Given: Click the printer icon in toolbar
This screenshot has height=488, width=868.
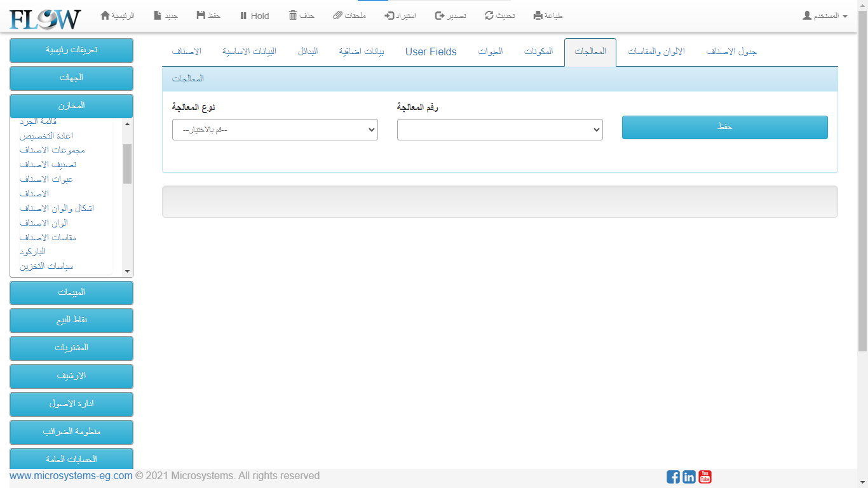Looking at the screenshot, I should pos(538,15).
